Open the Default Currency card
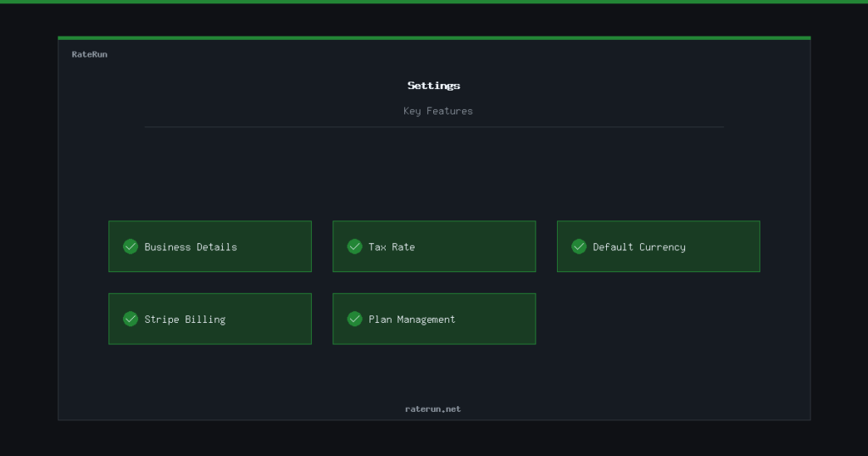Screen dimensions: 868x456 pos(659,247)
